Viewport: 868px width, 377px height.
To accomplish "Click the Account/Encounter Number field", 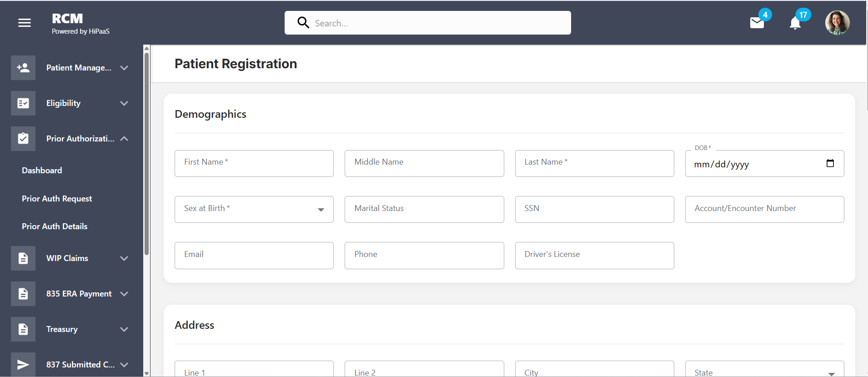I will click(x=764, y=209).
